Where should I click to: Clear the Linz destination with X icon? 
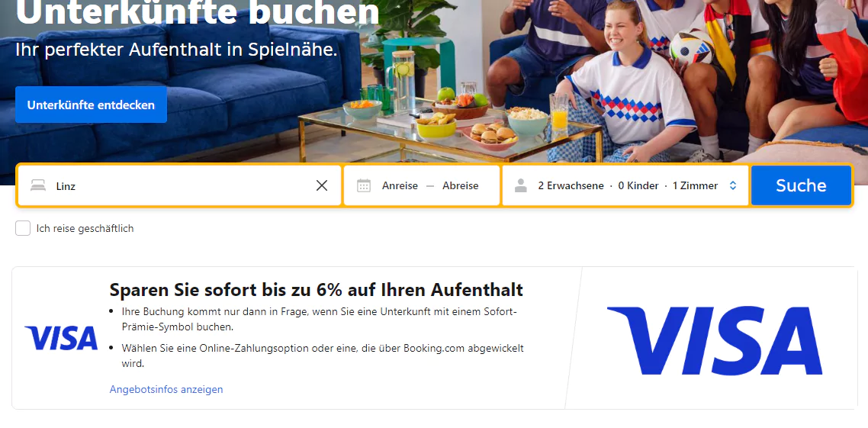pos(322,185)
